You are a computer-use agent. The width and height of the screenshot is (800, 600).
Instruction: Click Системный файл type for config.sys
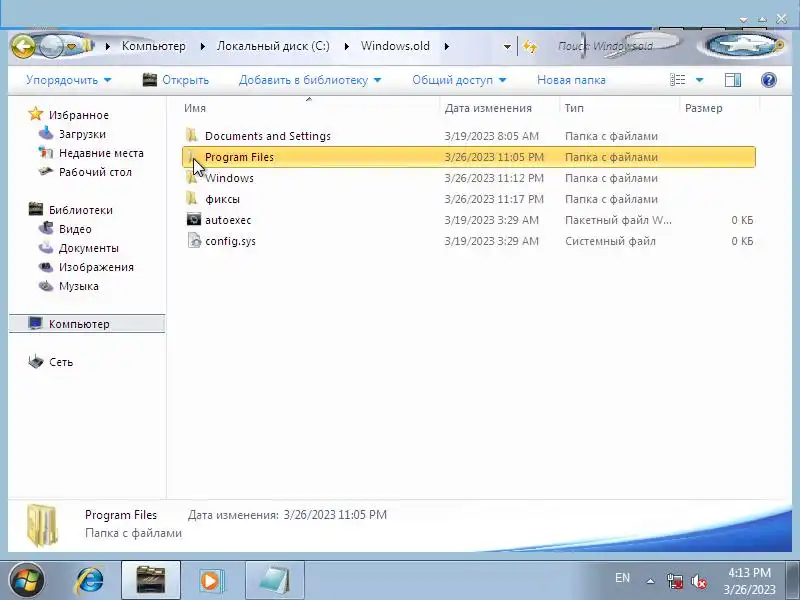pyautogui.click(x=610, y=241)
